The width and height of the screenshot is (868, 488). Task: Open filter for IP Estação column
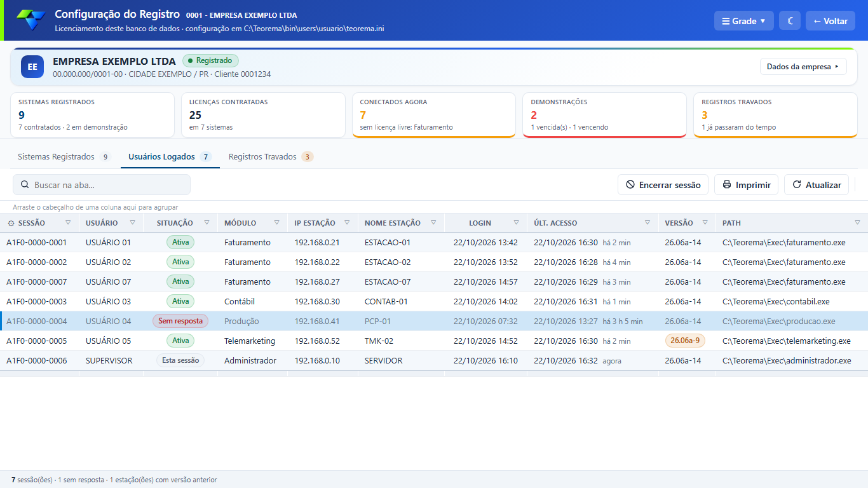tap(347, 222)
